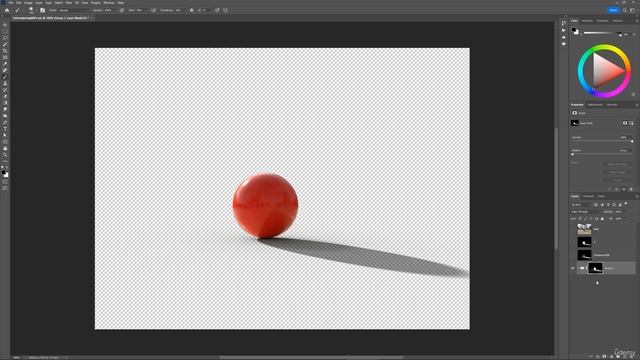Add a vector mask in Properties

click(x=631, y=123)
